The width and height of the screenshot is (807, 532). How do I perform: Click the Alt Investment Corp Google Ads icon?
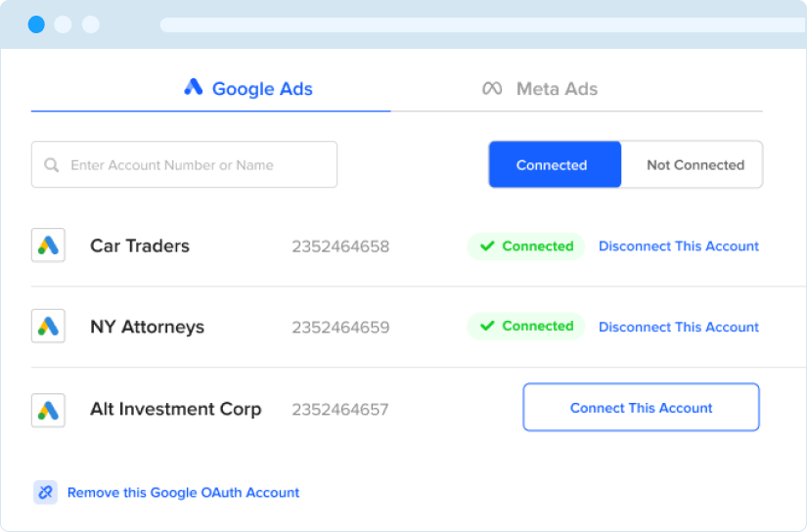pos(48,411)
